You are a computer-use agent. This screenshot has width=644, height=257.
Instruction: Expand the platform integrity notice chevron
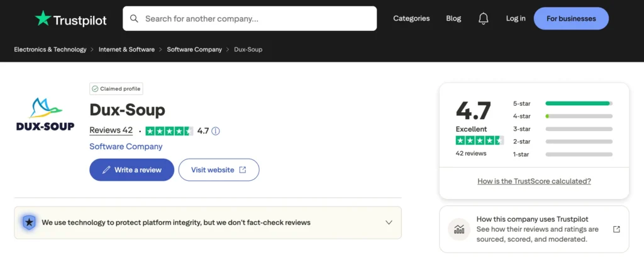pyautogui.click(x=389, y=222)
